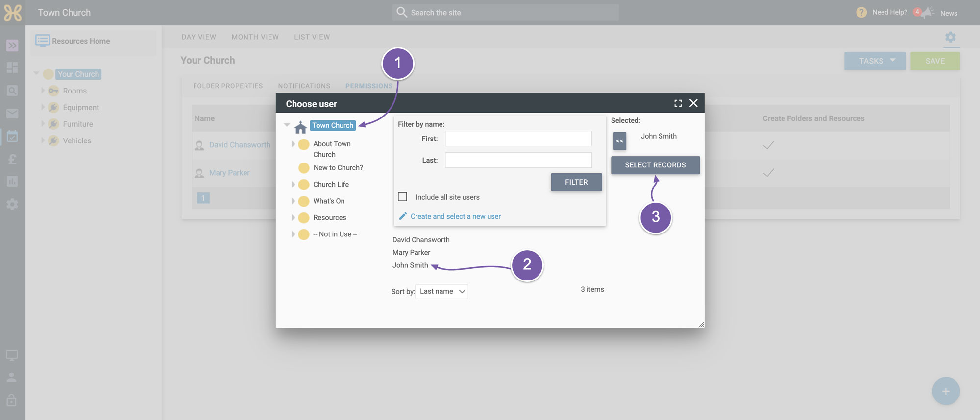Toggle Mary Parker's create folders checkmark
980x420 pixels.
click(x=769, y=172)
